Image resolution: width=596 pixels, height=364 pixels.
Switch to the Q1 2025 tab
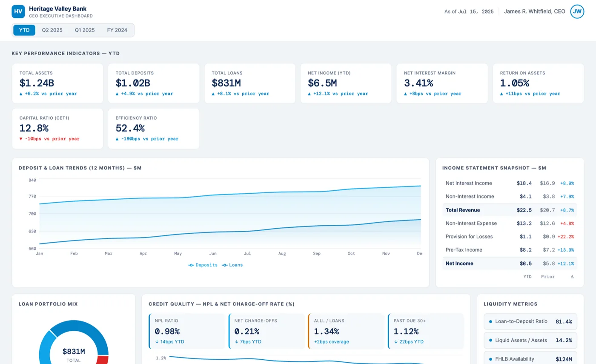85,30
